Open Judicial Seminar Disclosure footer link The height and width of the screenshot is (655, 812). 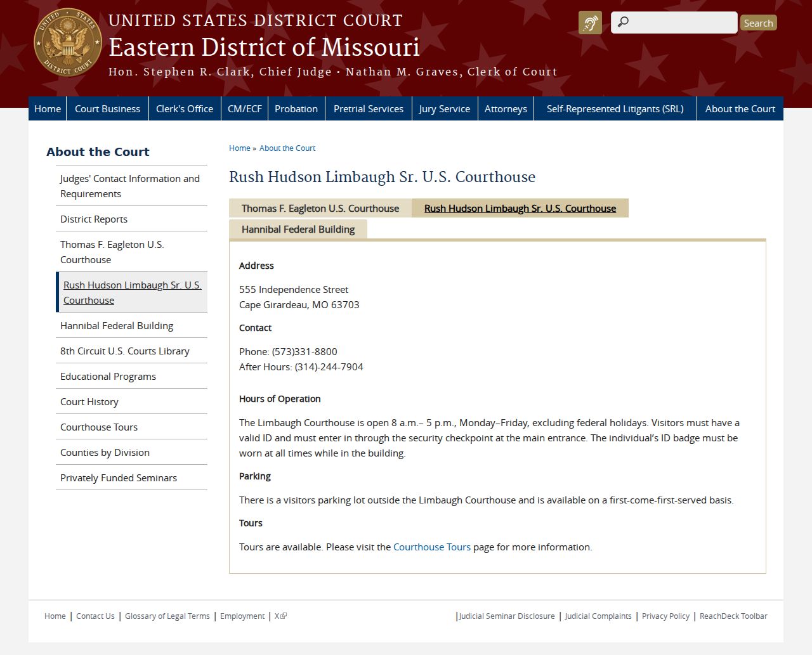507,616
